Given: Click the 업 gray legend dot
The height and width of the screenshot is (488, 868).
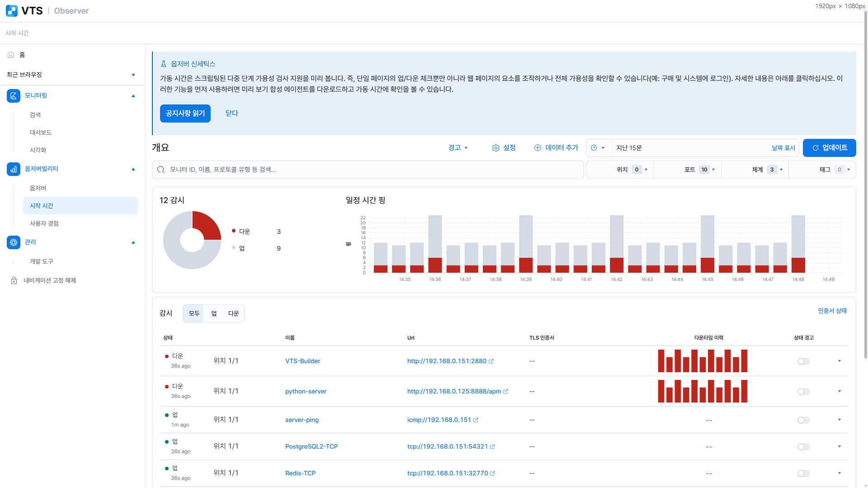Looking at the screenshot, I should click(234, 248).
